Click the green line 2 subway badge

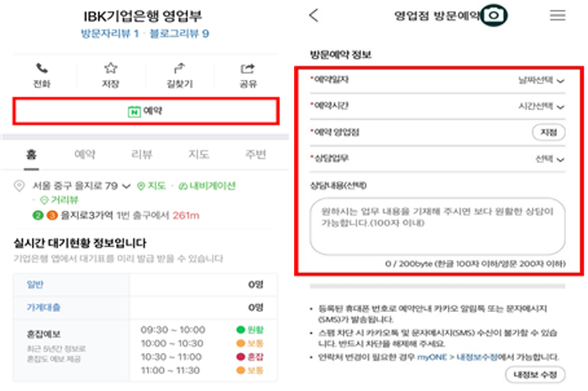(38, 215)
